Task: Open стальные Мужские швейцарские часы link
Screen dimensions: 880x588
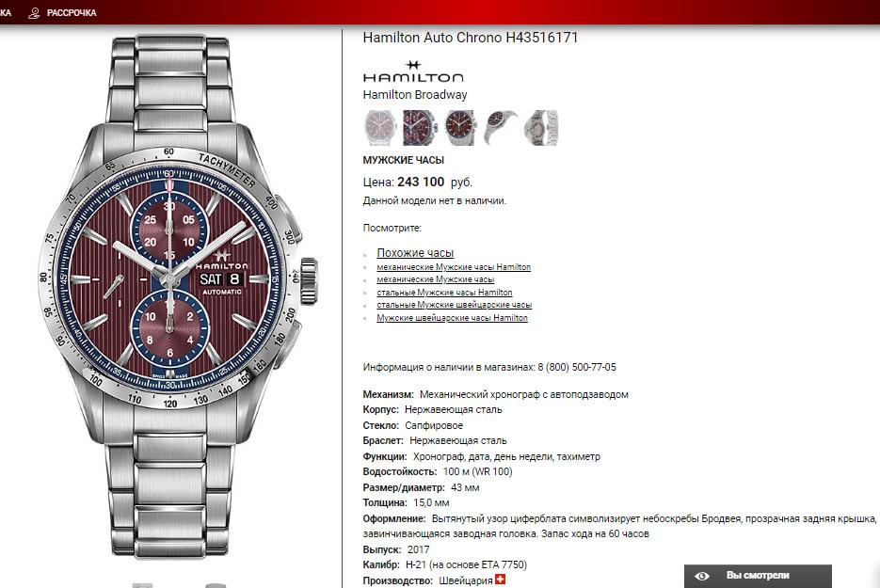Action: (454, 305)
